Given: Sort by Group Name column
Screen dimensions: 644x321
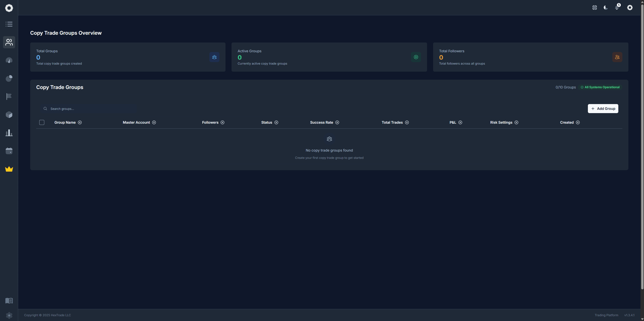Looking at the screenshot, I should coord(65,122).
